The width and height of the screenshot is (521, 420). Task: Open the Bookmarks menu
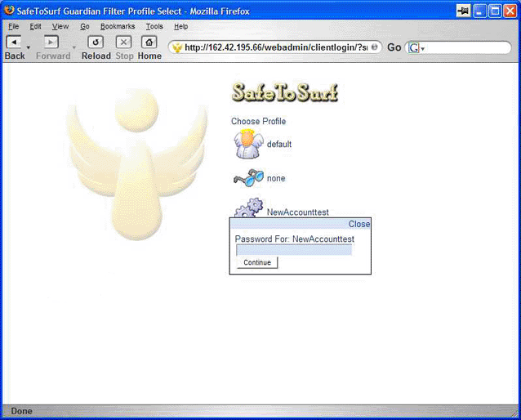pos(118,26)
